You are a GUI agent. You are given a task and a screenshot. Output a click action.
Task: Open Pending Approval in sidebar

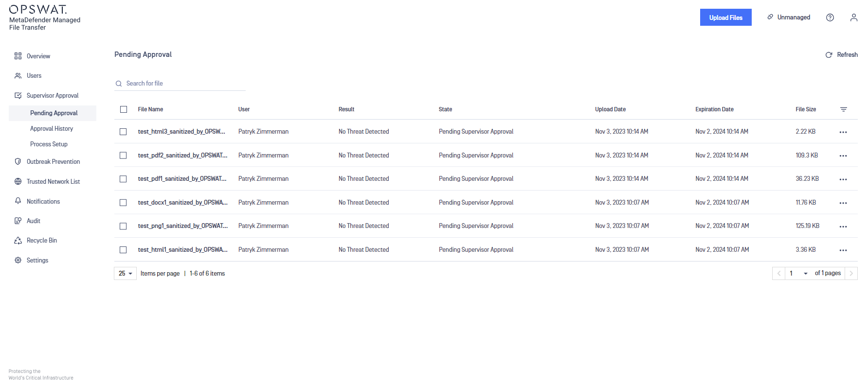click(x=54, y=113)
